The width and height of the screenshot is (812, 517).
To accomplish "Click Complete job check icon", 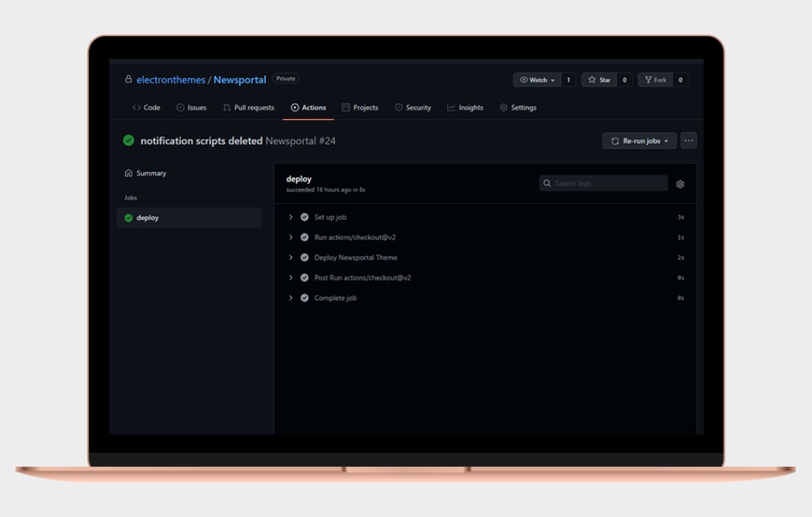I will coord(304,298).
